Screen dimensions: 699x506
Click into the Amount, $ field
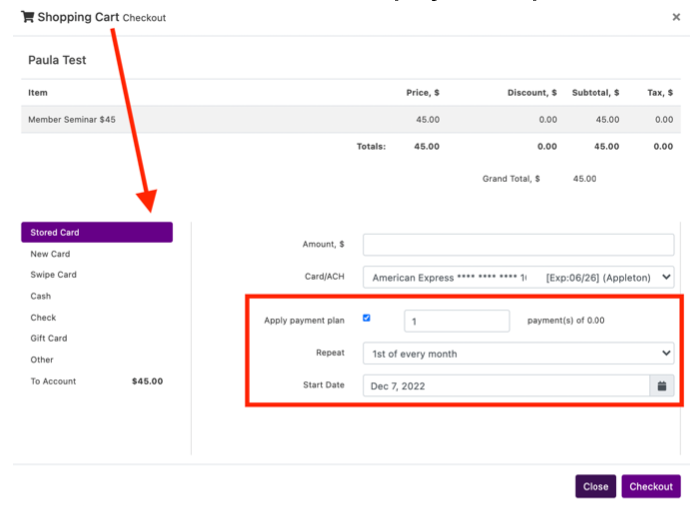518,245
